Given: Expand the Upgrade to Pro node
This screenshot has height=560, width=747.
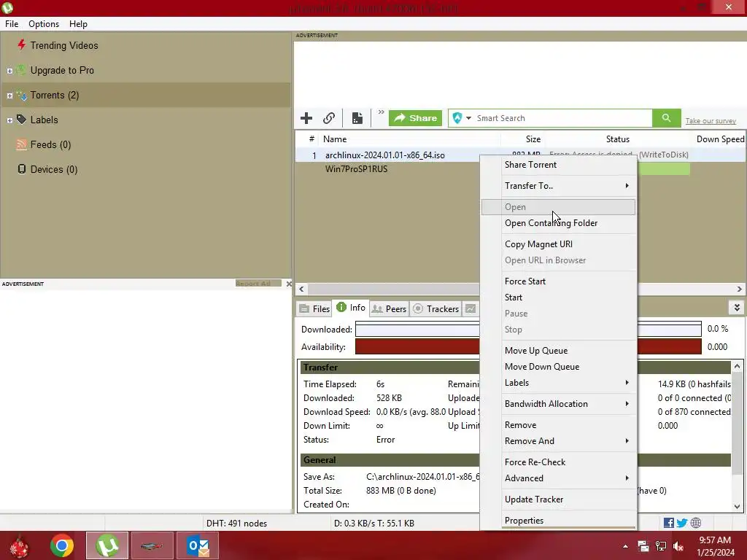Looking at the screenshot, I should point(9,71).
